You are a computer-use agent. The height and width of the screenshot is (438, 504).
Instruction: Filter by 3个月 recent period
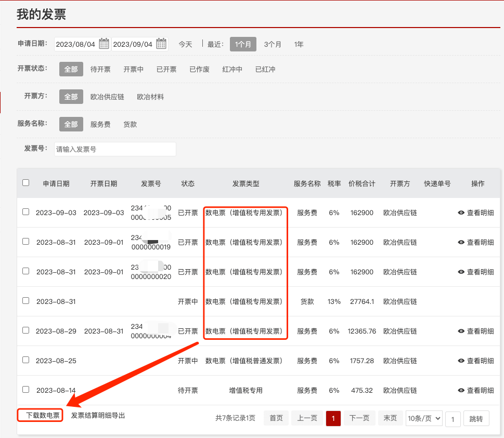click(x=273, y=44)
